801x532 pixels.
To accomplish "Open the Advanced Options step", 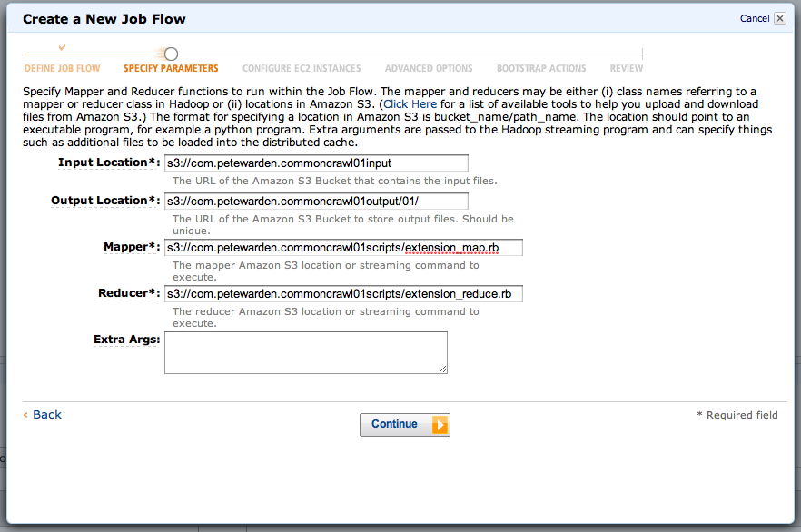I will pyautogui.click(x=429, y=68).
